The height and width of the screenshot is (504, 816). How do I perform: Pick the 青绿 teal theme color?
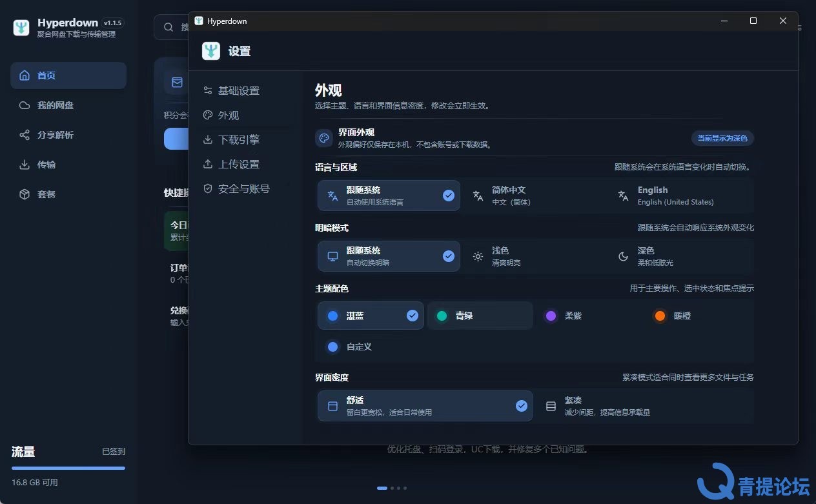(x=480, y=316)
